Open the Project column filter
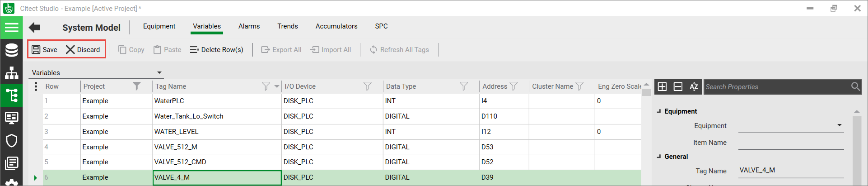Viewport: 868px width, 186px height. 136,86
